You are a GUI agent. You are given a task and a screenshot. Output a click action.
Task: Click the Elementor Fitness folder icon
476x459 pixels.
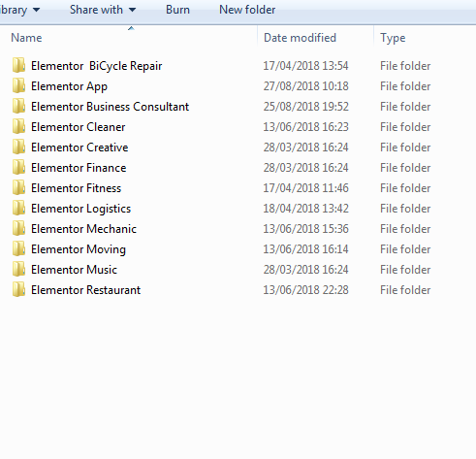point(18,187)
